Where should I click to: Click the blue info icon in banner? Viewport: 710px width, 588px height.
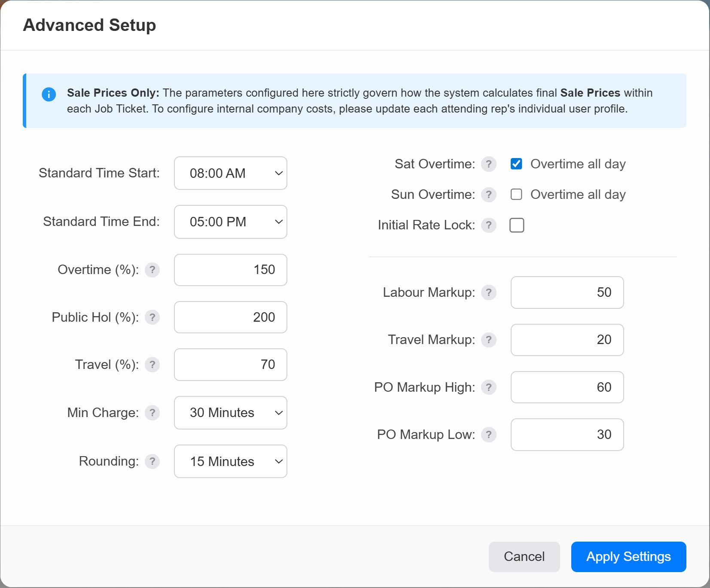pos(49,94)
